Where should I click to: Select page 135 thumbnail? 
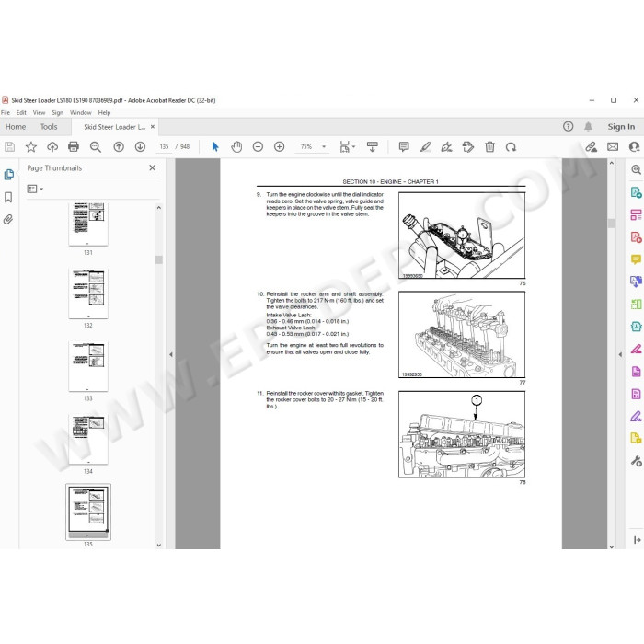click(88, 512)
